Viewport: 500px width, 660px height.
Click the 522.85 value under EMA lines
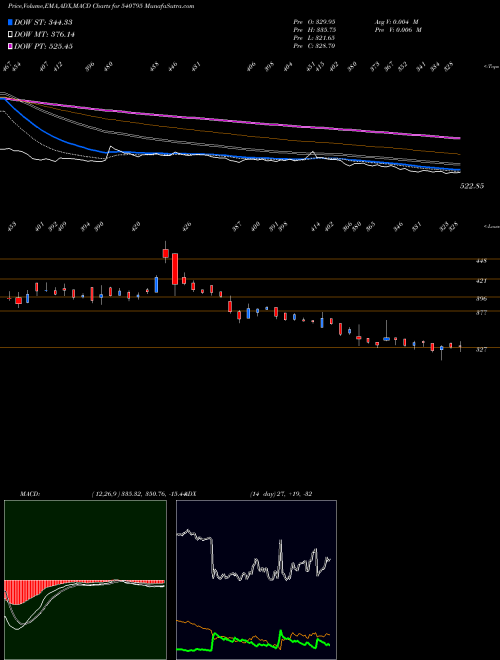[x=472, y=186]
